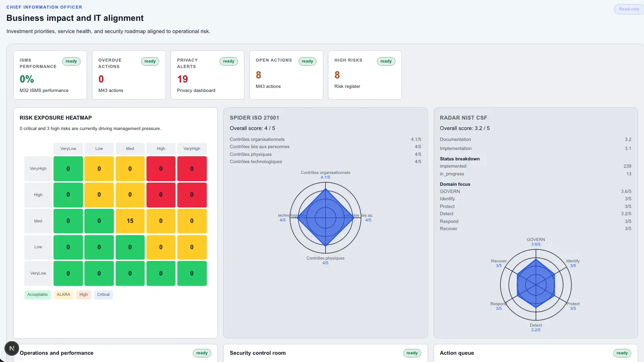Click the Low heatmap column header
Image resolution: width=644 pixels, height=362 pixels.
99,149
